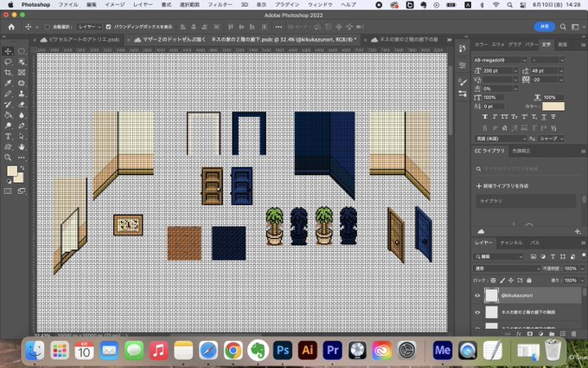Toggle the layer filter switch on/off
The image size is (588, 368).
[x=583, y=255]
